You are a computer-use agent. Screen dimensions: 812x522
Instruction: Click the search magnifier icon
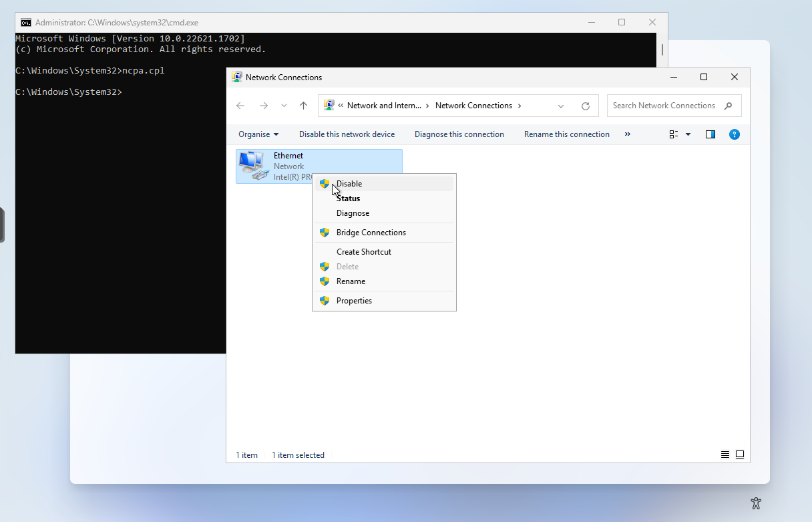point(728,106)
